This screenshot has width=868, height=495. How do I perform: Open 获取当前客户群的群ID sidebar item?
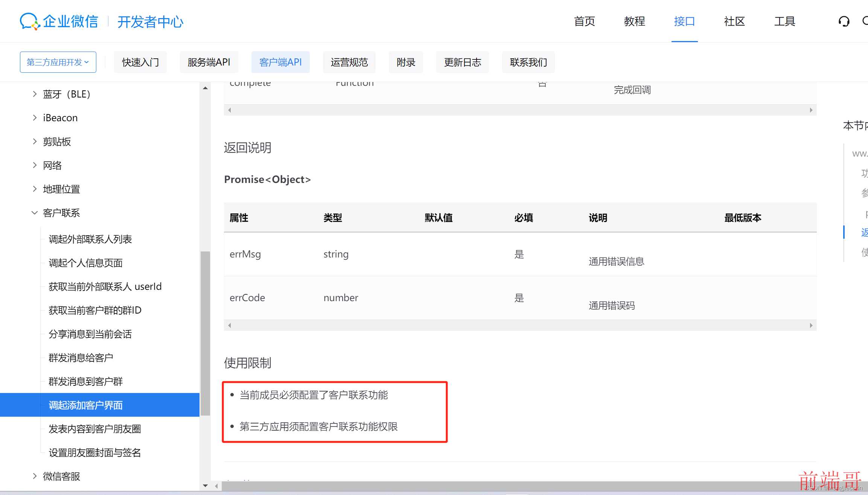[95, 310]
